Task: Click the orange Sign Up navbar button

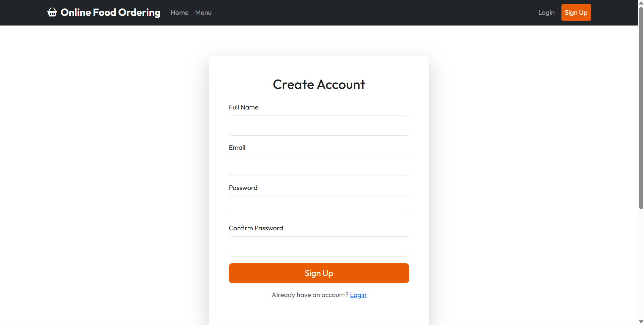Action: click(576, 12)
